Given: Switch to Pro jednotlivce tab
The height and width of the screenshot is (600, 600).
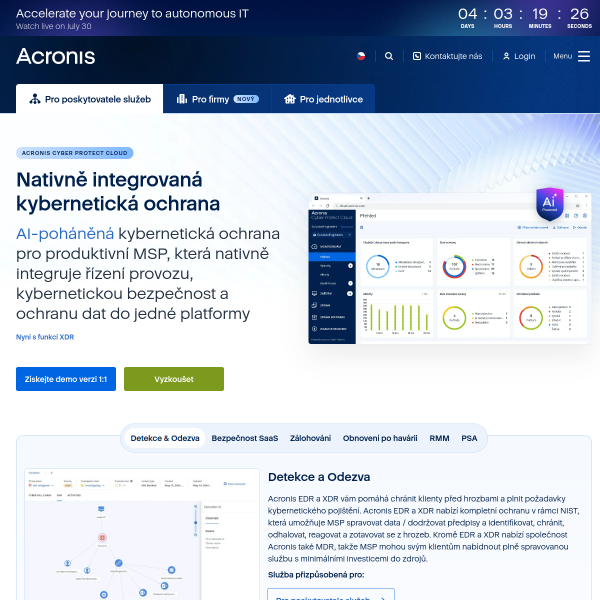Looking at the screenshot, I should 323,99.
